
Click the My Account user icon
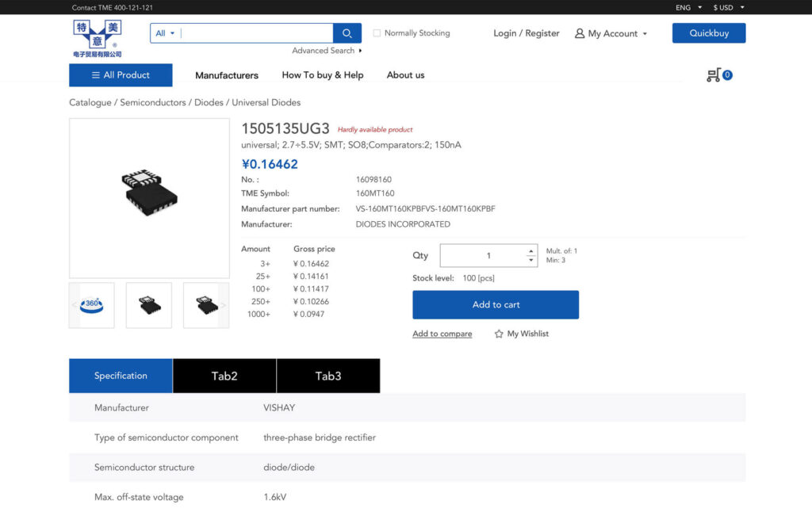pos(580,33)
